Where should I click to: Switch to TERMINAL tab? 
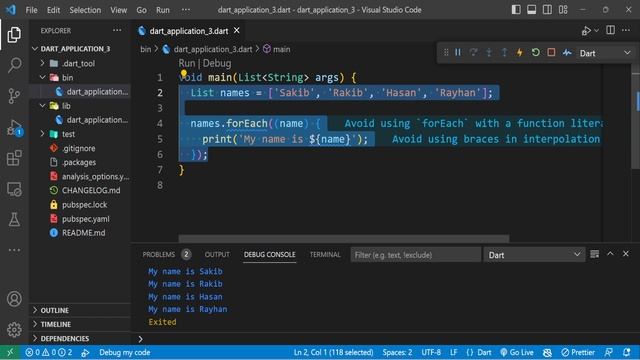coord(325,254)
